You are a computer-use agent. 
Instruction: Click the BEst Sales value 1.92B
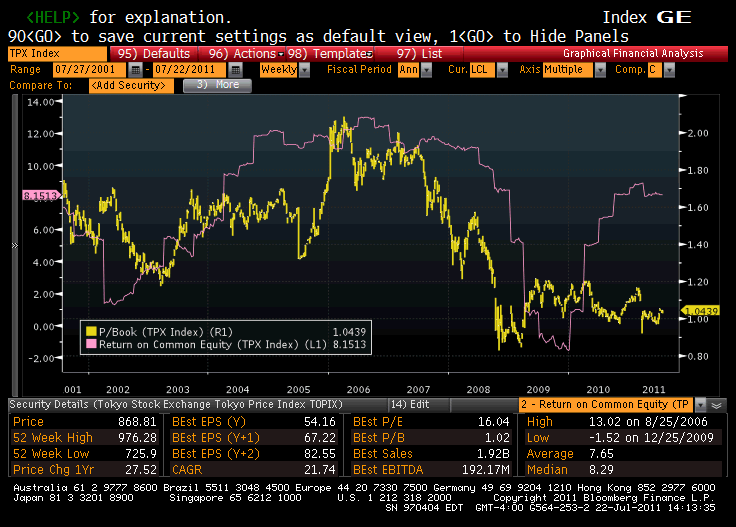click(493, 454)
